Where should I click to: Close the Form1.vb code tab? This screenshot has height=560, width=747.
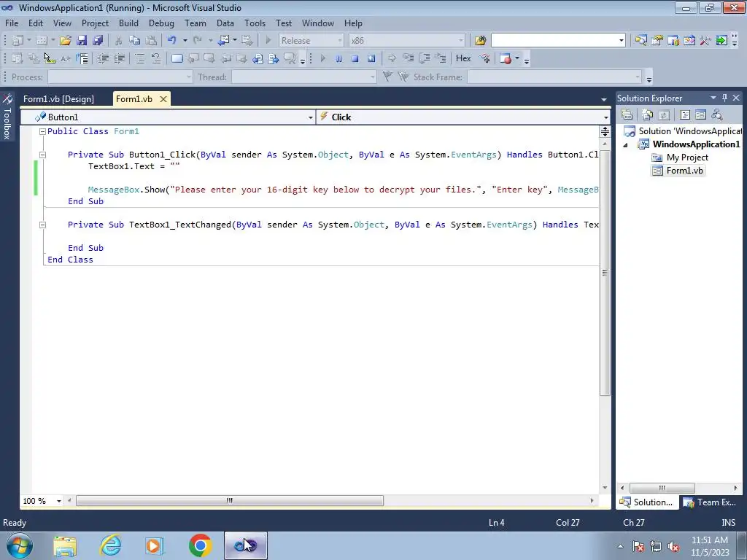163,99
